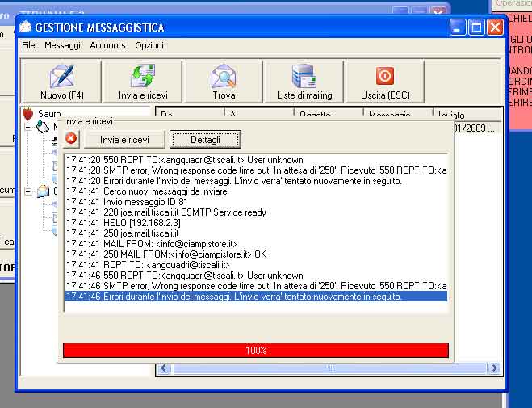Open the File menu
532x408 pixels.
(28, 45)
